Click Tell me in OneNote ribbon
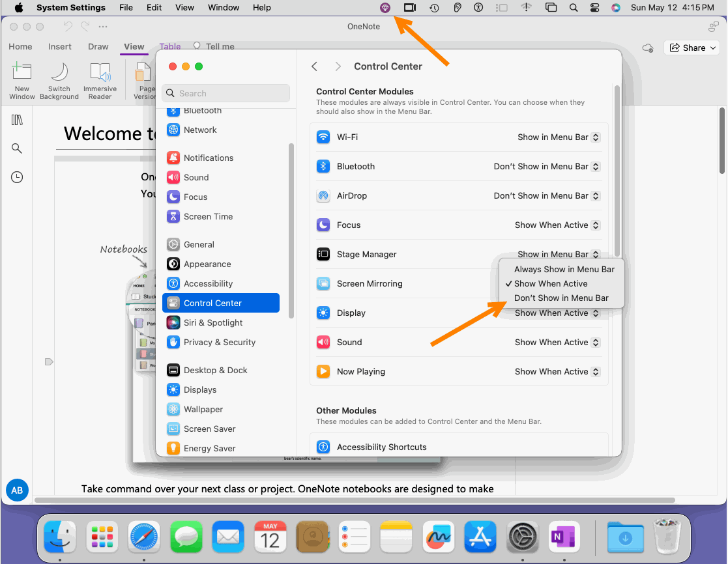Image resolution: width=728 pixels, height=564 pixels. (x=214, y=46)
